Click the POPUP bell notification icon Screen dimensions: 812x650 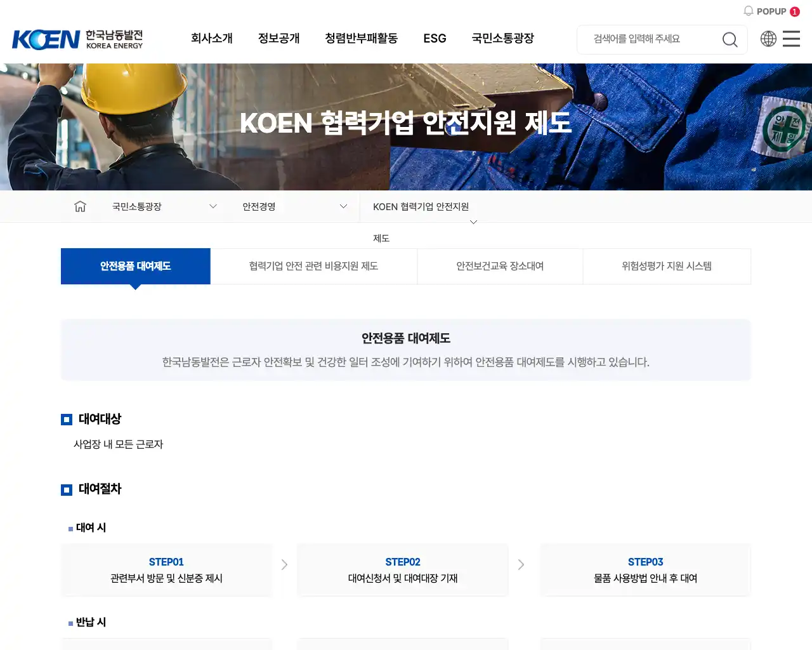pyautogui.click(x=749, y=11)
